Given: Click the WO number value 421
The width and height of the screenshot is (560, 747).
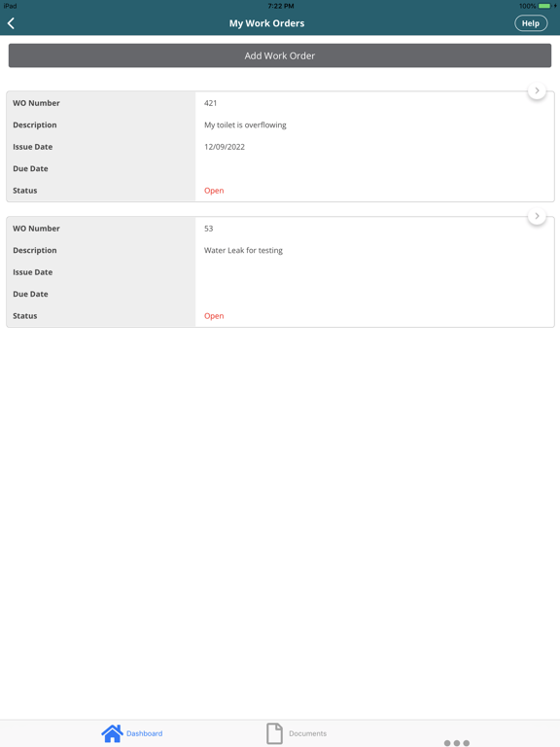Looking at the screenshot, I should point(210,103).
